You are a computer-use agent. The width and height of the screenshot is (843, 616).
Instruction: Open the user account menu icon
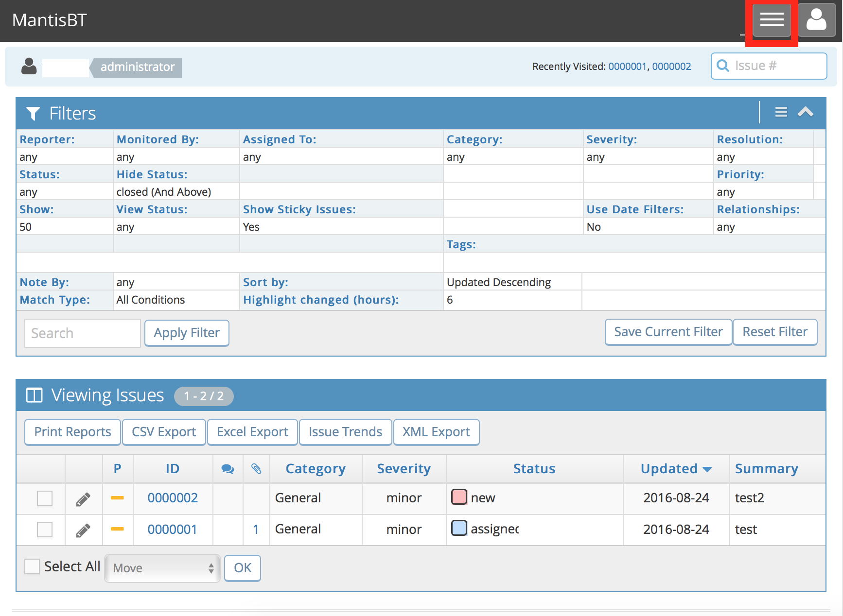coord(816,20)
